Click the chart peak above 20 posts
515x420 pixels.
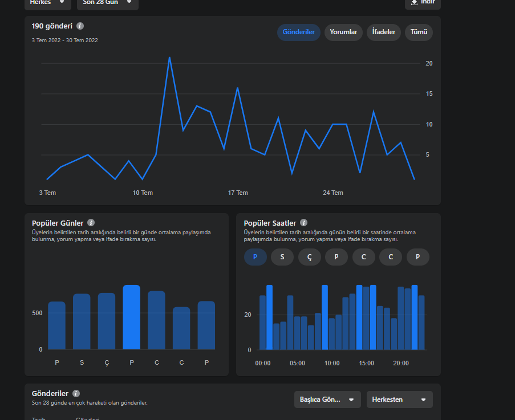pos(169,58)
